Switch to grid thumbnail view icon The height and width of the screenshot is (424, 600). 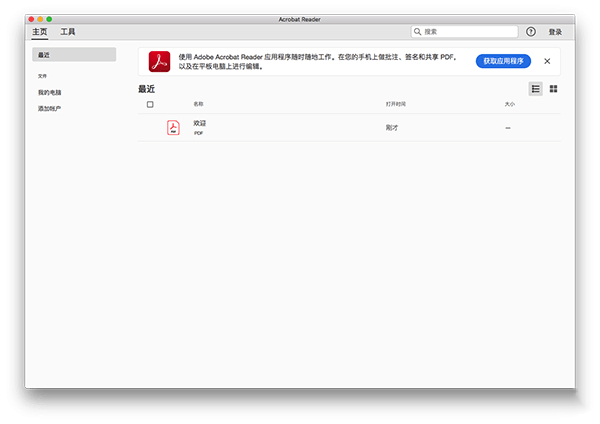pyautogui.click(x=553, y=89)
